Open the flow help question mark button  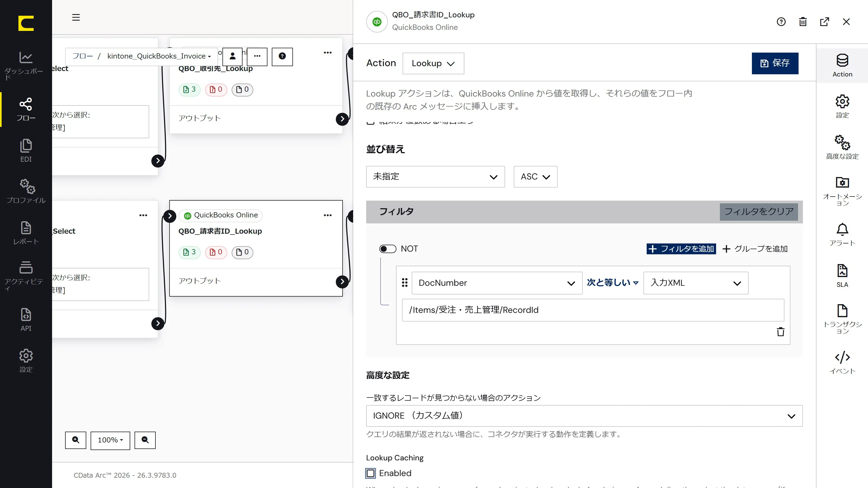pyautogui.click(x=282, y=56)
